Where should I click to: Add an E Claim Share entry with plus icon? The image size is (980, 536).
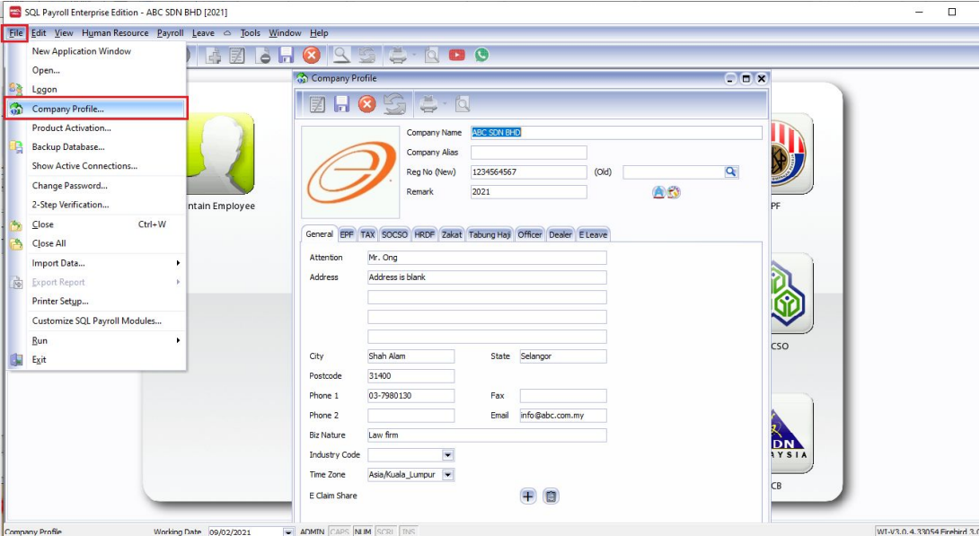(x=529, y=496)
